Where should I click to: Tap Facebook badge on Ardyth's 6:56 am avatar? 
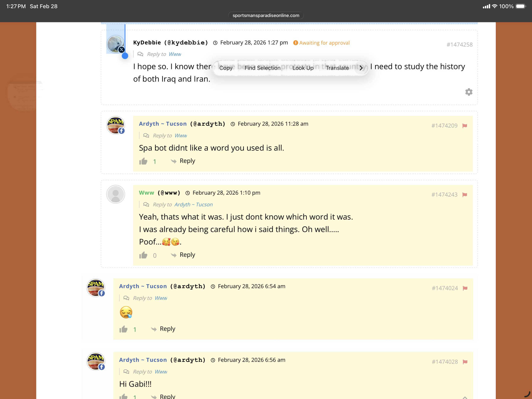pyautogui.click(x=101, y=367)
